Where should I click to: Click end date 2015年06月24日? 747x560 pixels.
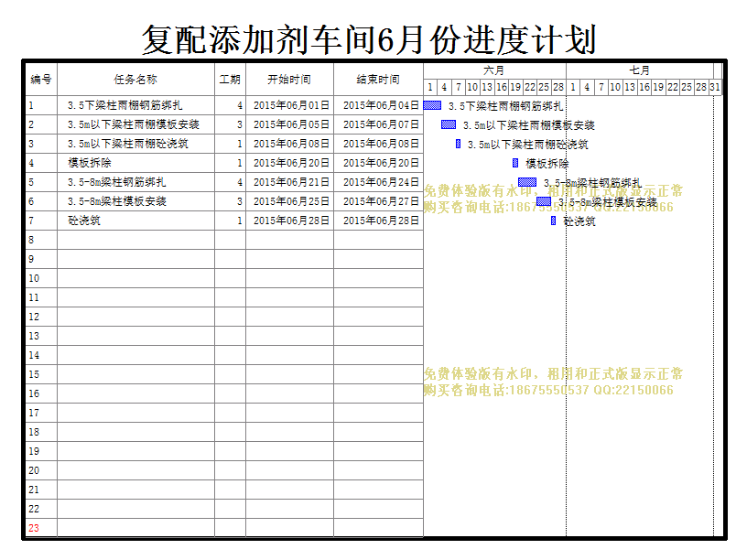click(x=378, y=182)
